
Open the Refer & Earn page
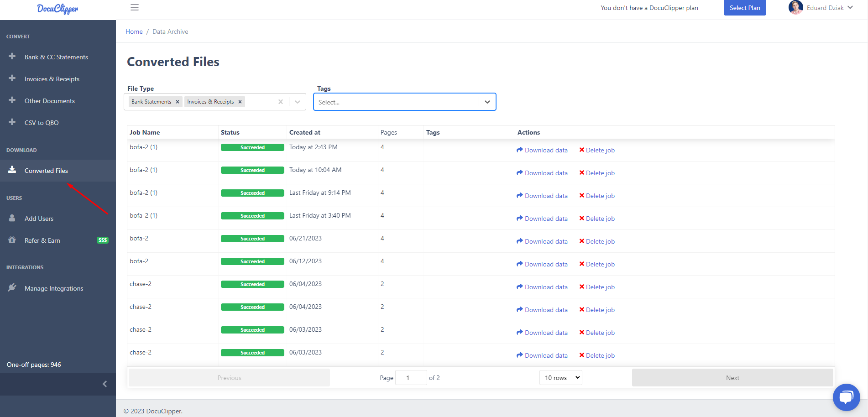tap(42, 240)
